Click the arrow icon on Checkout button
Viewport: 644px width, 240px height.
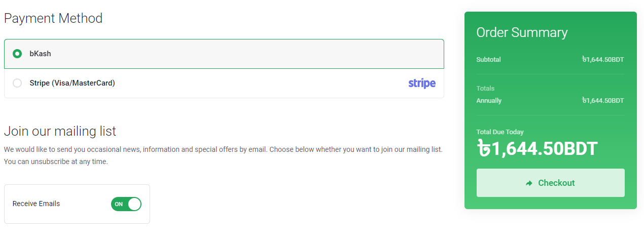(529, 183)
